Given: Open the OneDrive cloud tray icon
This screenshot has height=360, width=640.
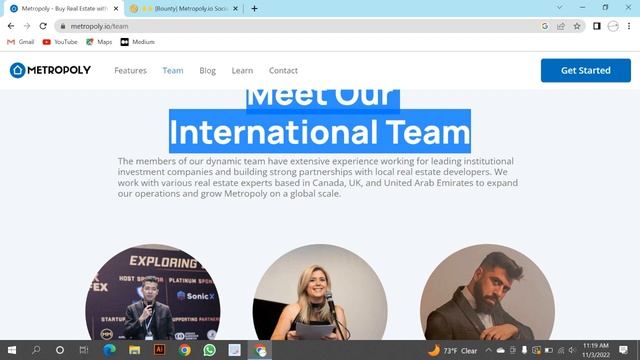Looking at the screenshot, I should pyautogui.click(x=500, y=350).
